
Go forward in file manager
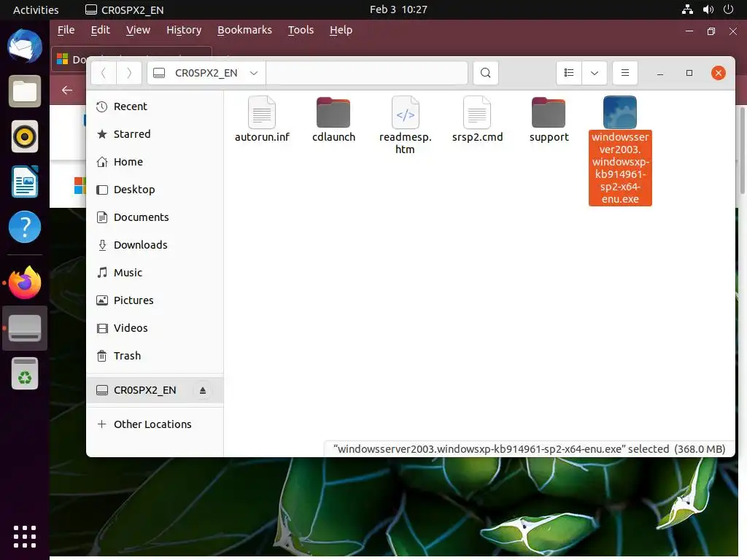coord(129,73)
